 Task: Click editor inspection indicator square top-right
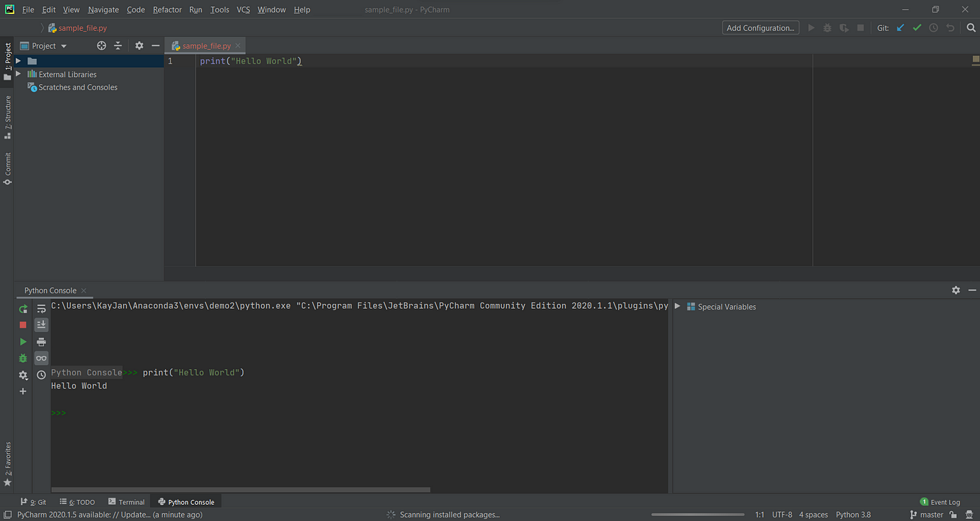(976, 61)
